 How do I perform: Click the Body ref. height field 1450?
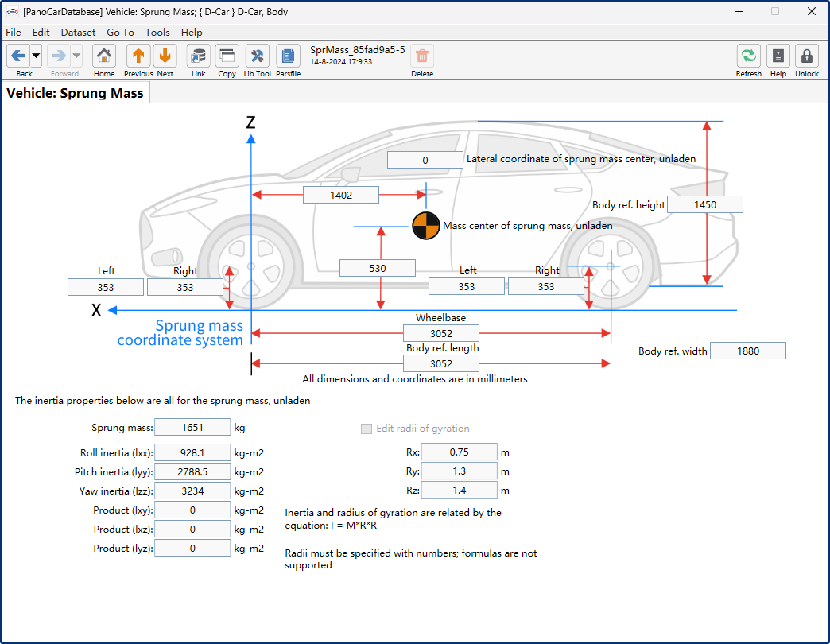pyautogui.click(x=705, y=205)
